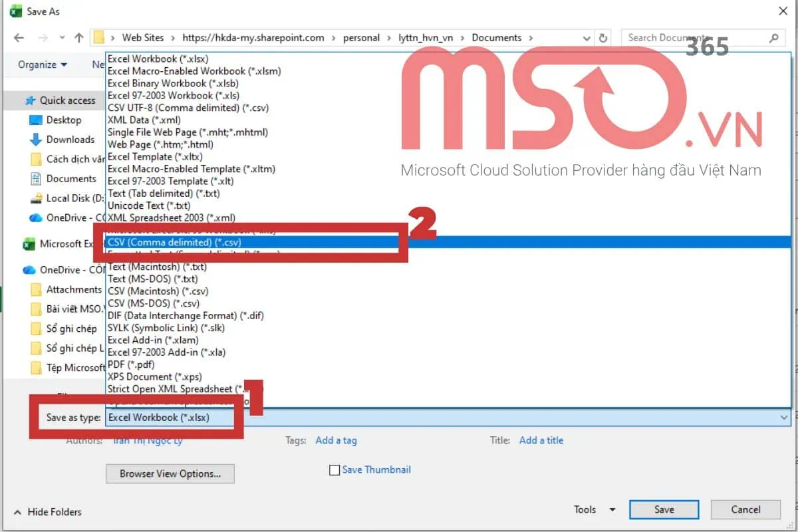Image resolution: width=798 pixels, height=532 pixels.
Task: Click the Save button
Action: click(664, 509)
